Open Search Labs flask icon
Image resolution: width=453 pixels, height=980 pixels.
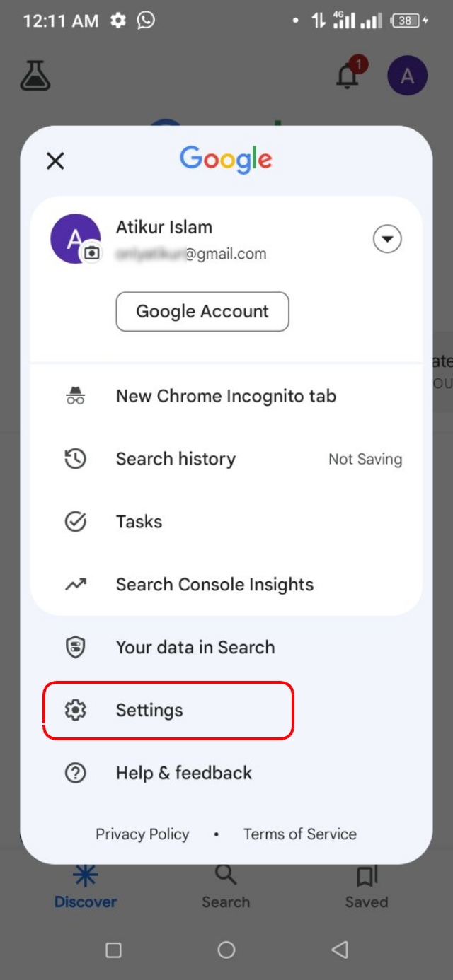coord(35,75)
